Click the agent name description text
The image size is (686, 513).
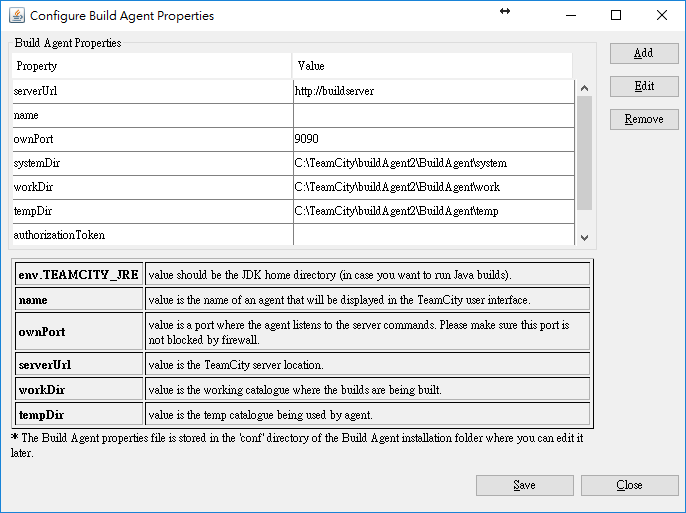point(340,300)
